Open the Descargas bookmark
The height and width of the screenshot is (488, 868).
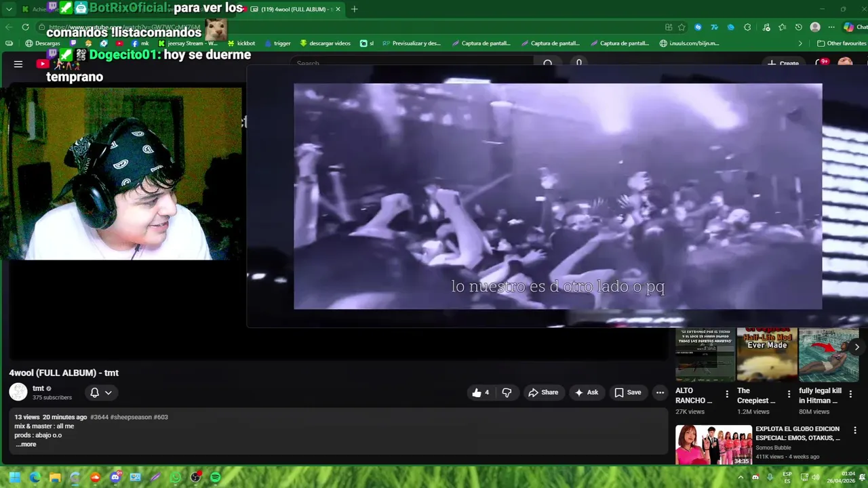pos(42,43)
